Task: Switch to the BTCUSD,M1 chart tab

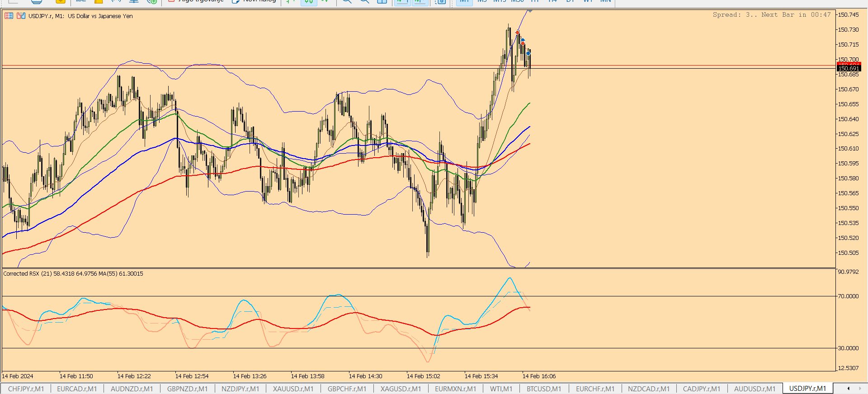Action: coord(544,389)
